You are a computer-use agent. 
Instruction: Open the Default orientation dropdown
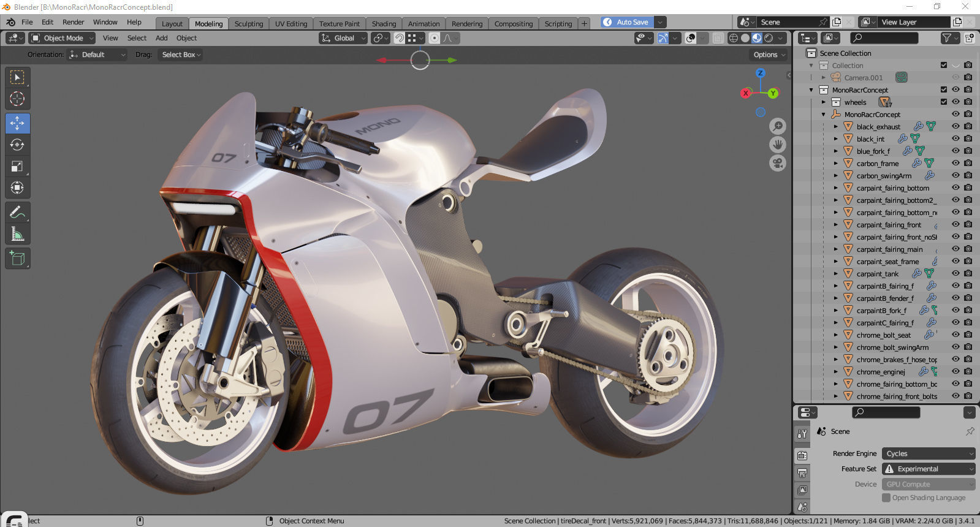coord(97,55)
